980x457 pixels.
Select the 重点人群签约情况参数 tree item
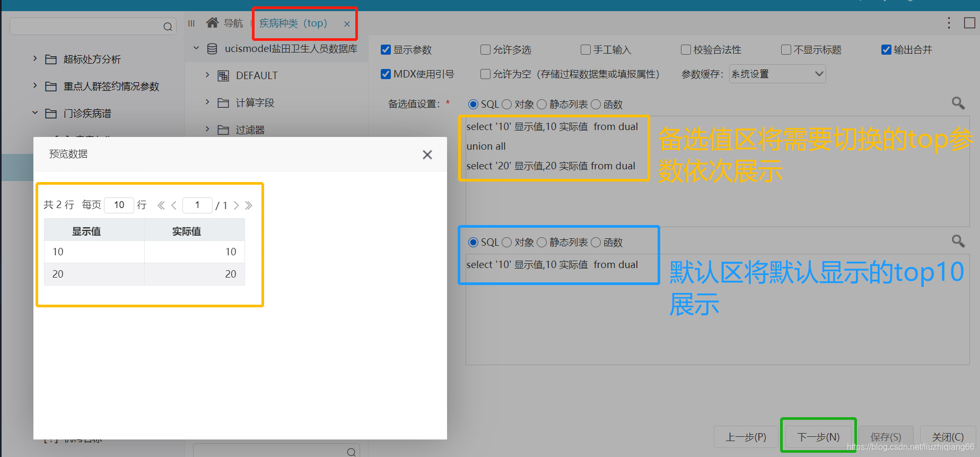[x=111, y=87]
